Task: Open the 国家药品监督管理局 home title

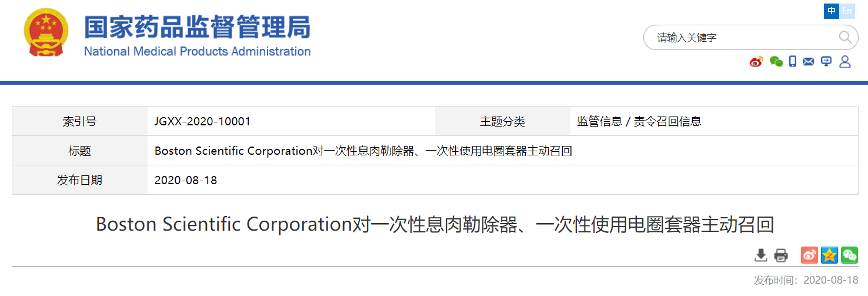Action: (x=197, y=27)
